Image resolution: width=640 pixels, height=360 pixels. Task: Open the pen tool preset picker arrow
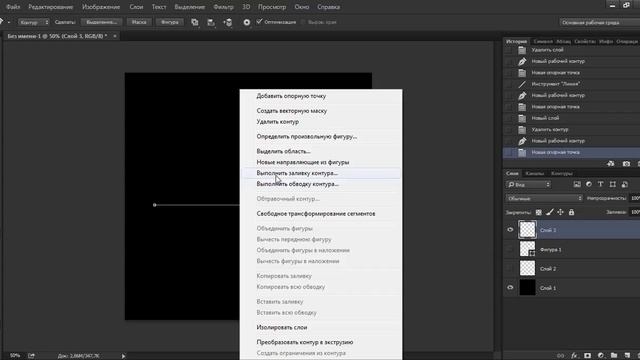[x=9, y=22]
